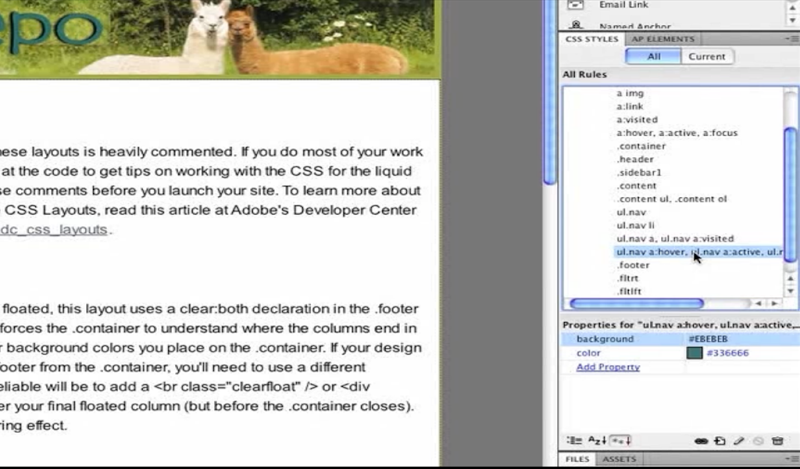
Task: Show category view in CSS panel
Action: click(573, 440)
